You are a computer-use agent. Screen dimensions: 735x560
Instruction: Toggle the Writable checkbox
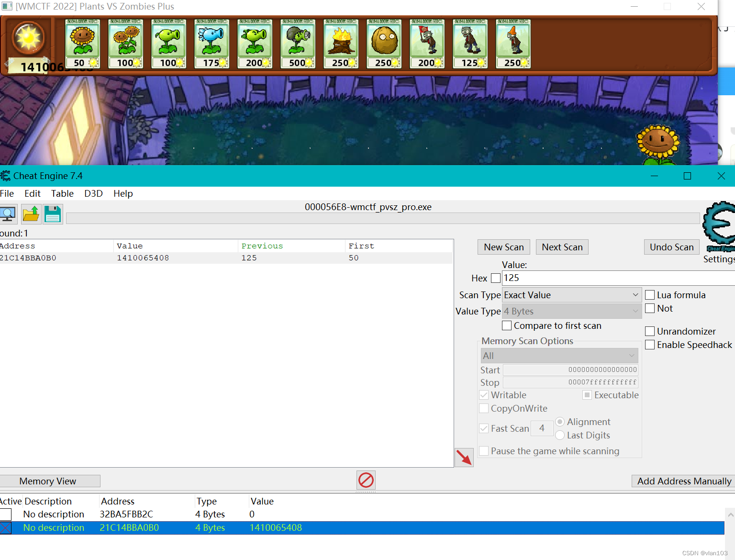(x=484, y=395)
